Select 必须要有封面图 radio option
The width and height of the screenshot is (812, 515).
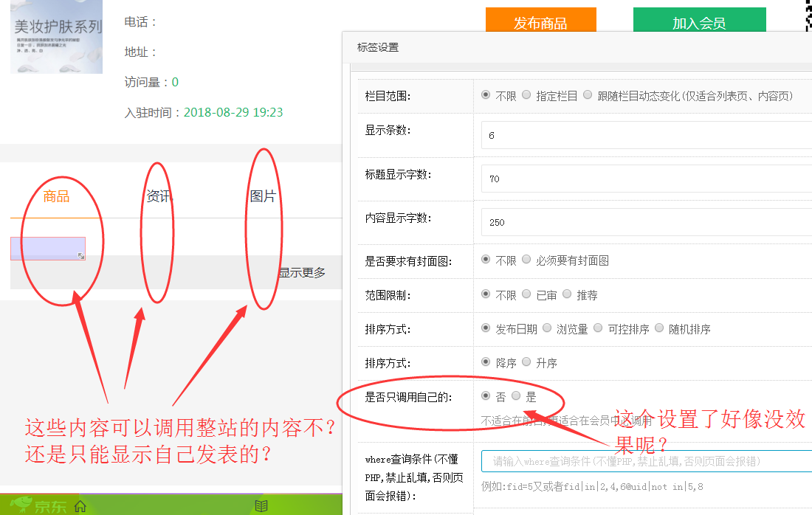tap(526, 260)
